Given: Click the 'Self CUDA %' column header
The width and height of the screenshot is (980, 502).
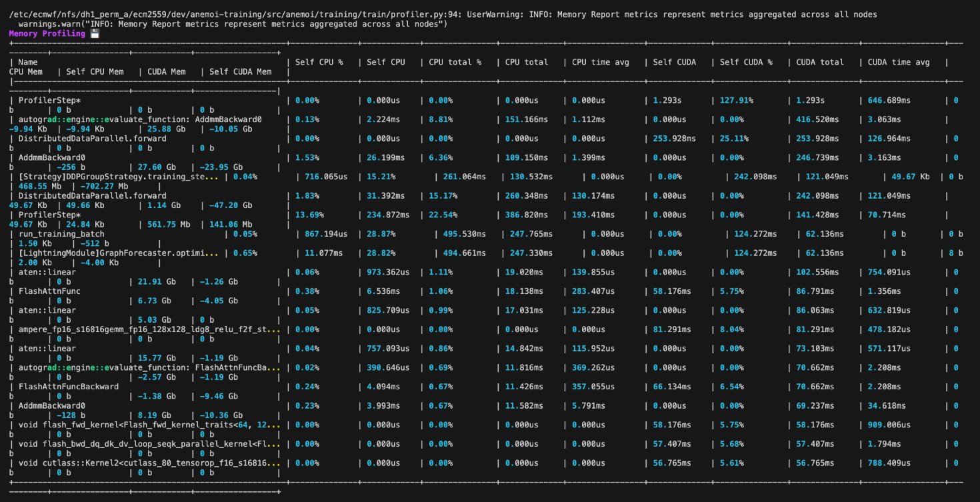Looking at the screenshot, I should tap(746, 62).
